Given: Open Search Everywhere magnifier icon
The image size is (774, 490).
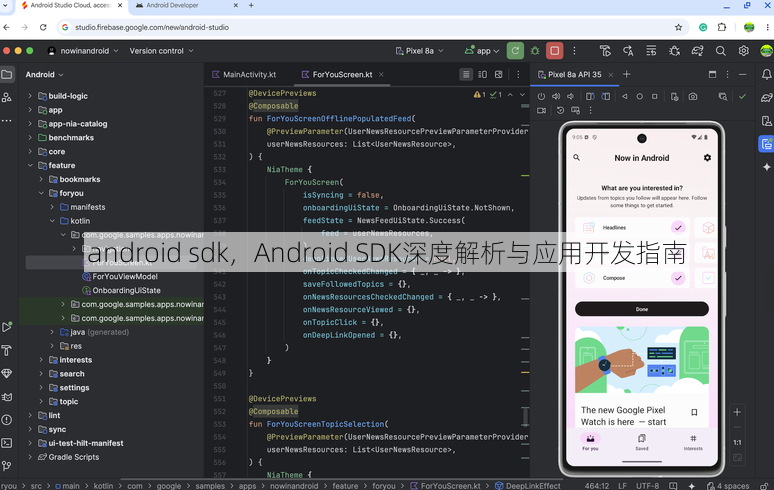Looking at the screenshot, I should [x=720, y=51].
